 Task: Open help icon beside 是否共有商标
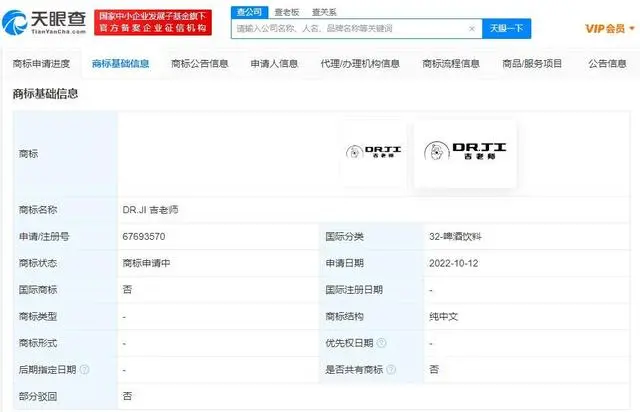tap(391, 370)
